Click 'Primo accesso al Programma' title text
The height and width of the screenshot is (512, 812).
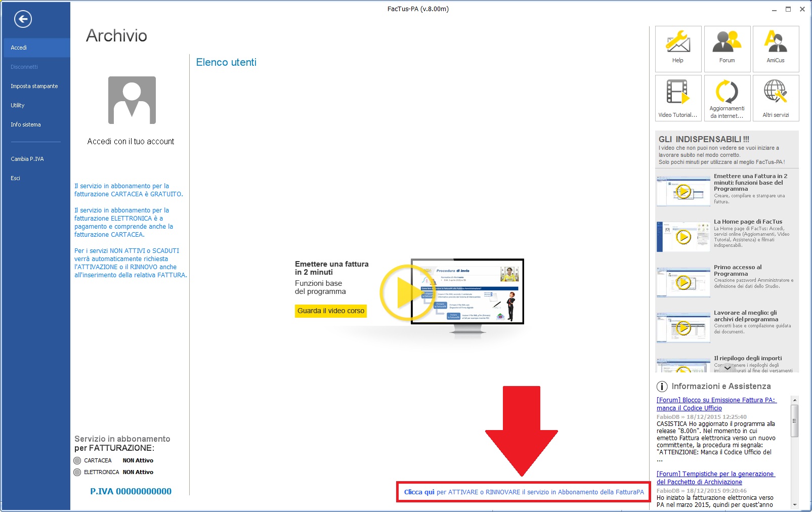click(x=738, y=271)
